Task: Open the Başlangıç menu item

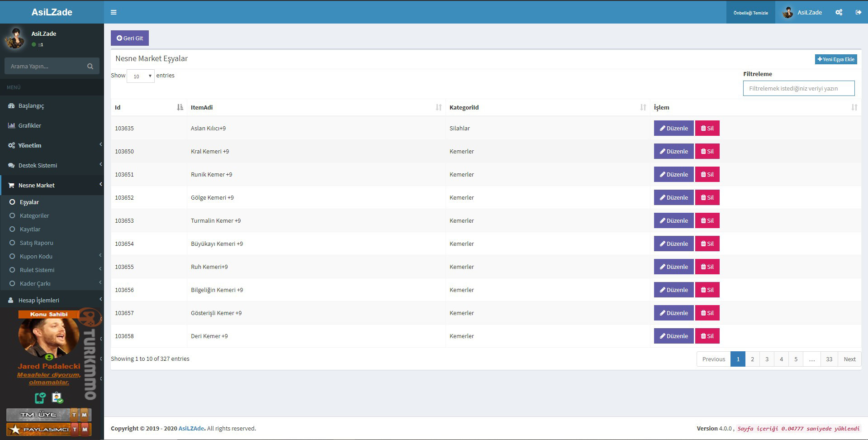Action: [52, 105]
